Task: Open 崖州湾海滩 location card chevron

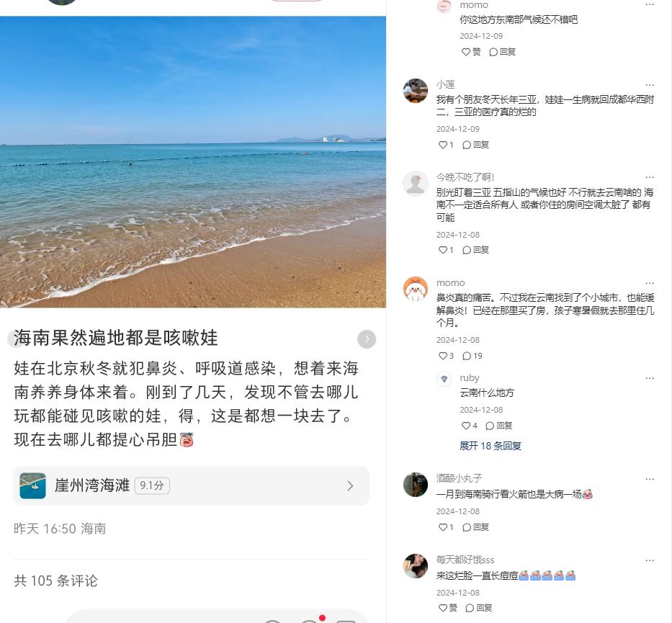Action: coord(350,485)
